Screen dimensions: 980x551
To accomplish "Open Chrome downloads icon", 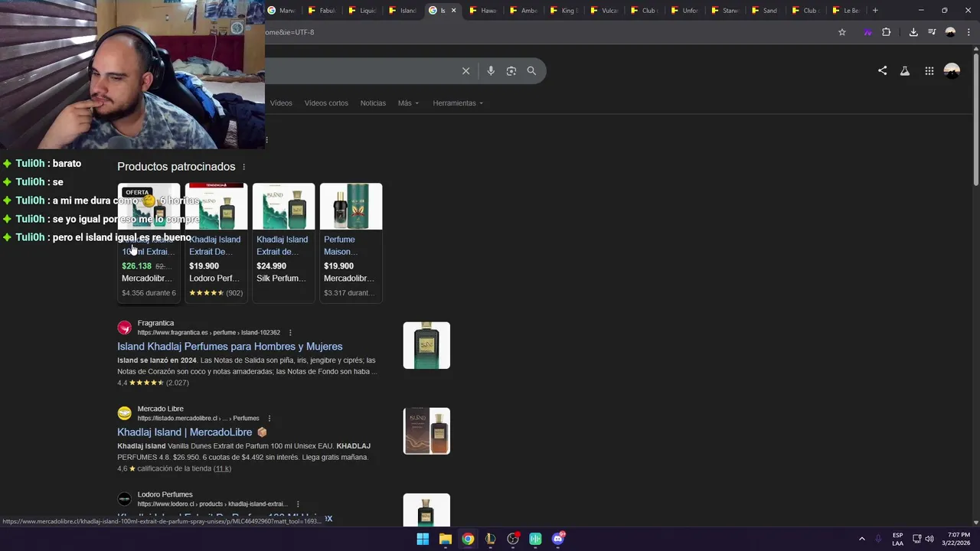I will click(913, 32).
